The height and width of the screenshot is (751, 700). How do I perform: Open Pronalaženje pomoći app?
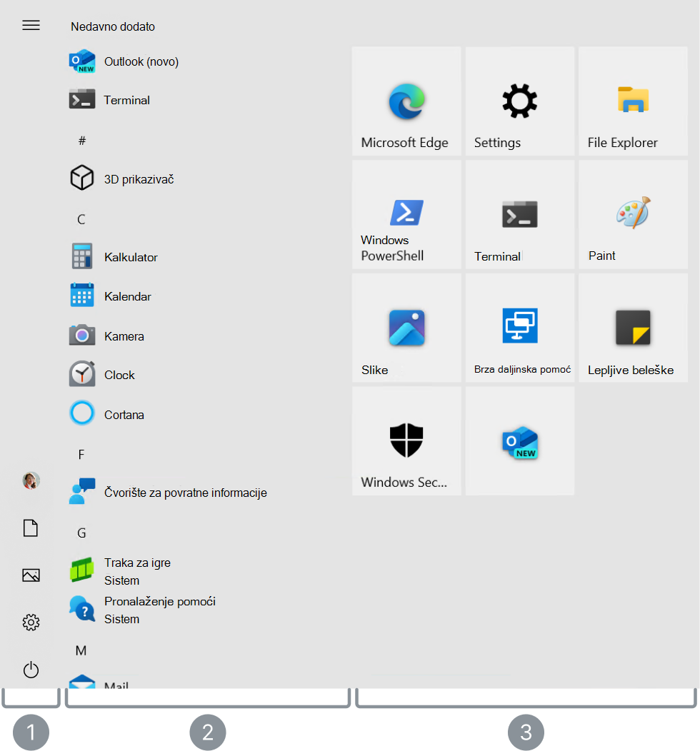click(142, 609)
